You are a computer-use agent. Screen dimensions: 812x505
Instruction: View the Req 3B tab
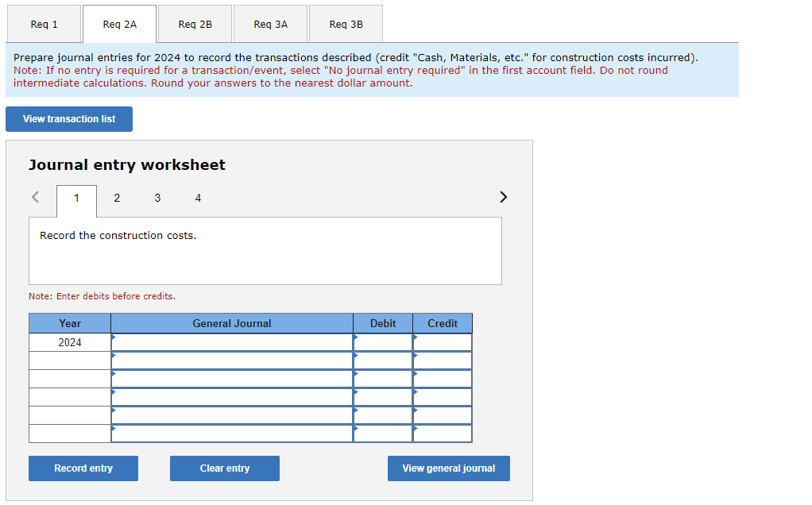pyautogui.click(x=345, y=24)
